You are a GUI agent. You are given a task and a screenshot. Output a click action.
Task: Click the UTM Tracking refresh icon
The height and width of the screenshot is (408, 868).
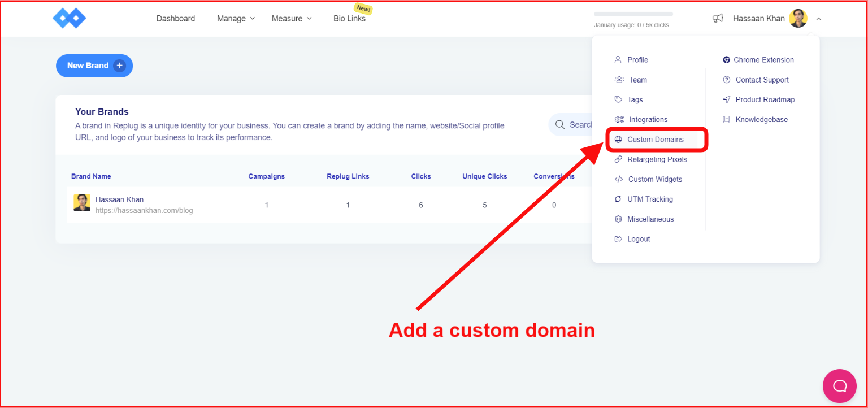point(618,199)
